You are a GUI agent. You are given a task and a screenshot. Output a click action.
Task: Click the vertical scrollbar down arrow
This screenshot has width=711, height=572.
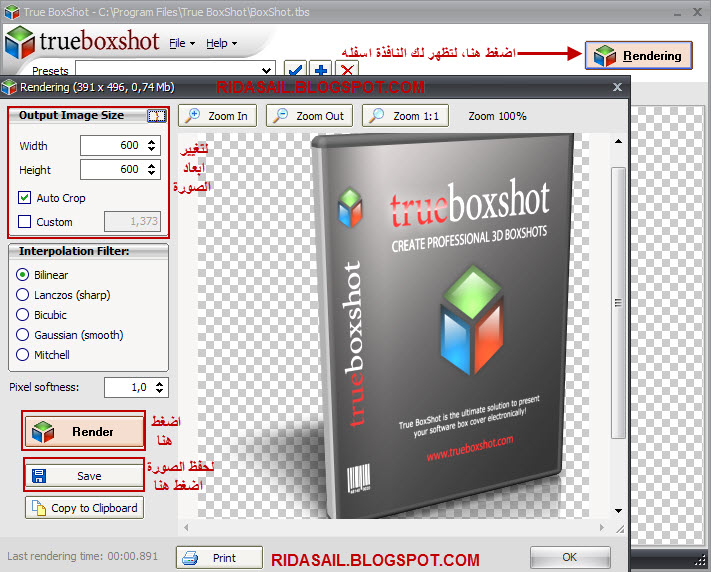tap(618, 511)
